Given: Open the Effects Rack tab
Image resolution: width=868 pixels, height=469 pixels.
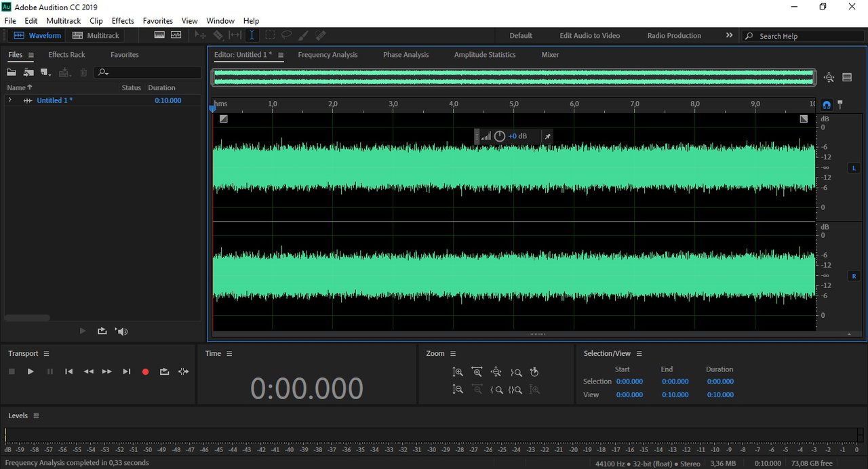Looking at the screenshot, I should 66,55.
